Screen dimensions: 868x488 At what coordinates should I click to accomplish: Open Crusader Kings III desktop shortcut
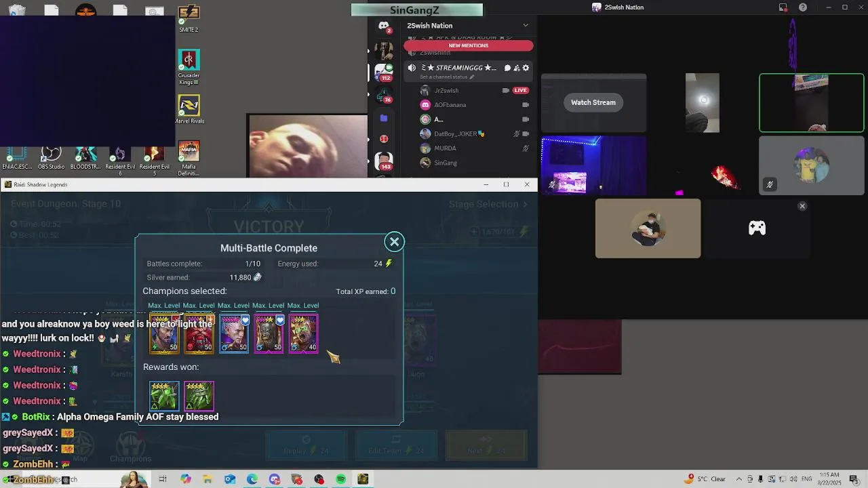point(189,68)
